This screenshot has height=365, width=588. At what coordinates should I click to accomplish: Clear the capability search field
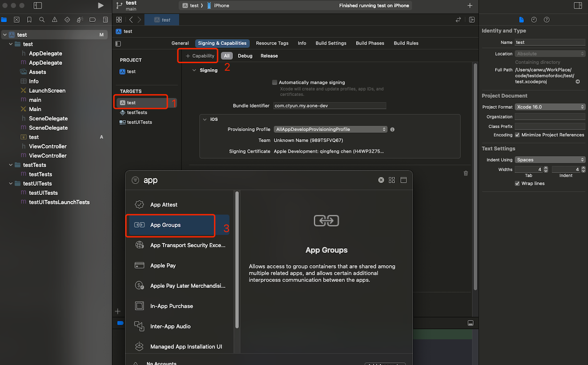(381, 180)
